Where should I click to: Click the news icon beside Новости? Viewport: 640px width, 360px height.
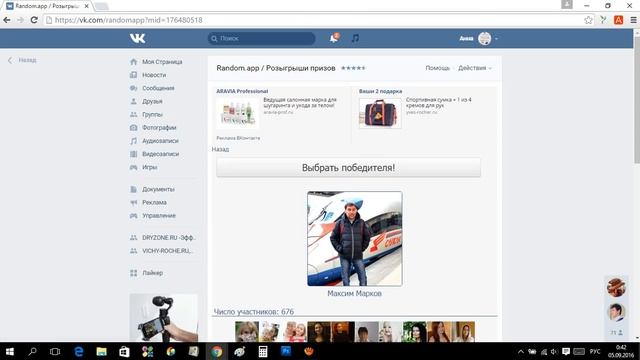click(x=133, y=75)
